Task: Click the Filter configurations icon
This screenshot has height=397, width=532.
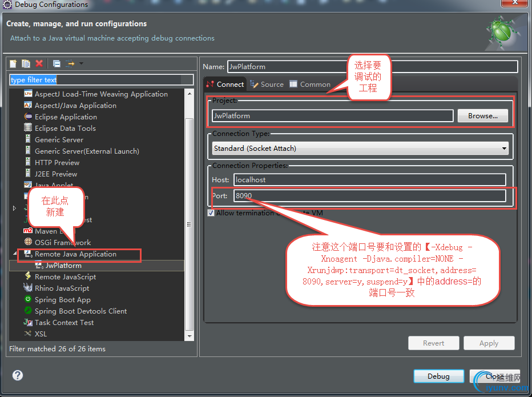Action: [x=70, y=63]
